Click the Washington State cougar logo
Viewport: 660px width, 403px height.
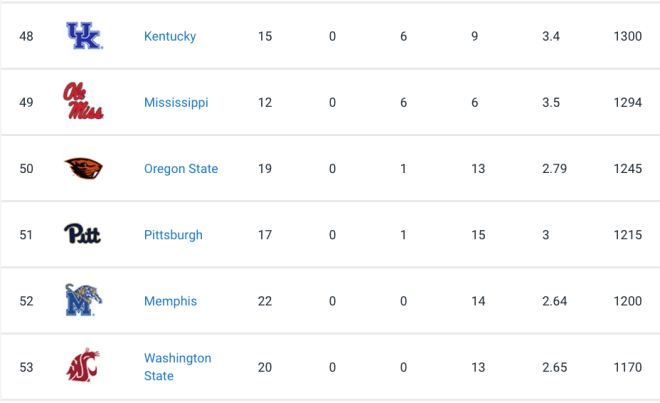(83, 365)
